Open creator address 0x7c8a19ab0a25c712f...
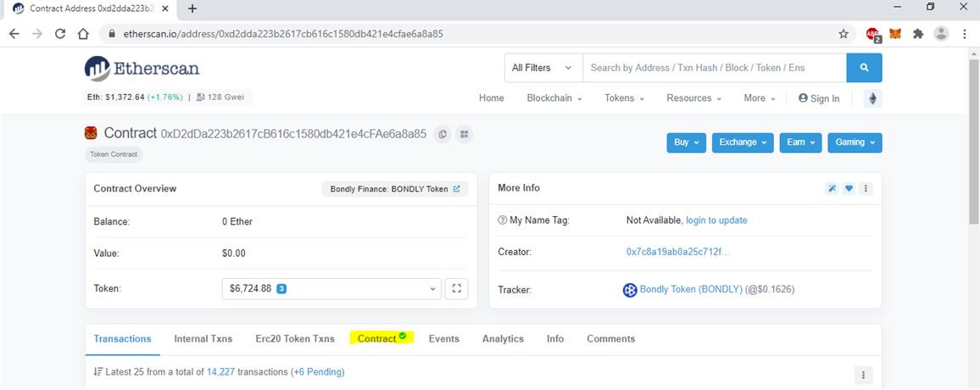 pos(678,252)
